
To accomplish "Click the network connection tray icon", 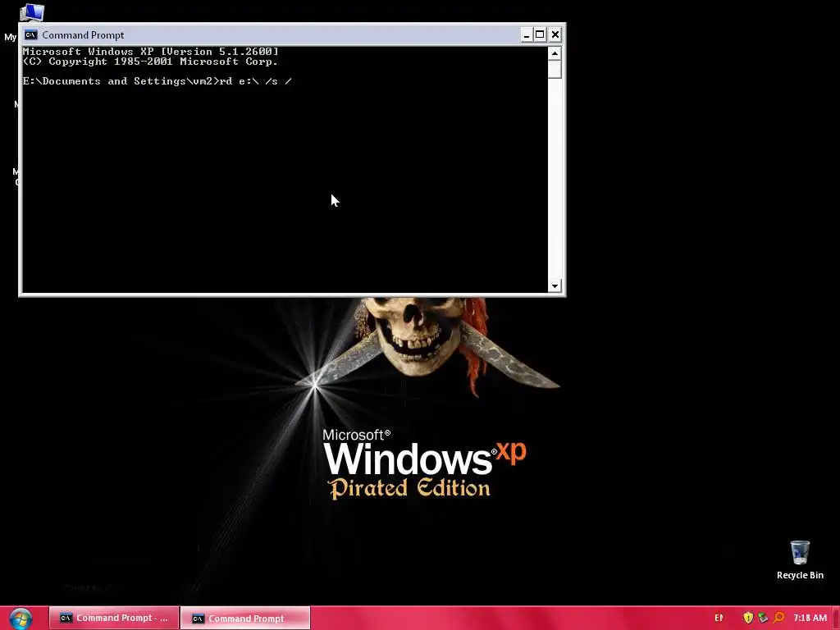I will (763, 618).
